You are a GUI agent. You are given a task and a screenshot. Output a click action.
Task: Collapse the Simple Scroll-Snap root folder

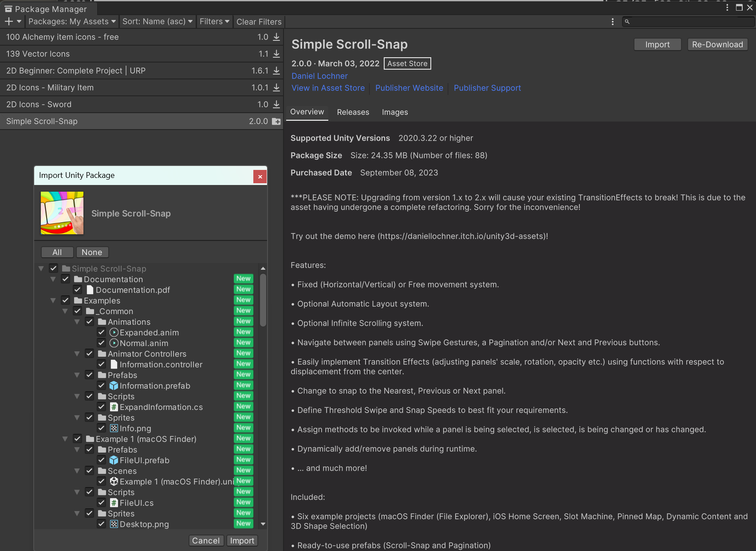point(41,268)
